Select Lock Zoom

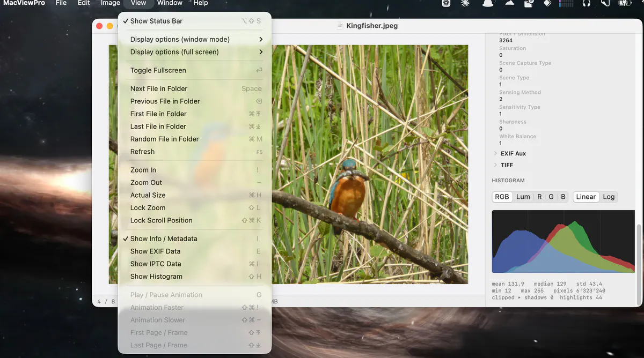coord(195,208)
